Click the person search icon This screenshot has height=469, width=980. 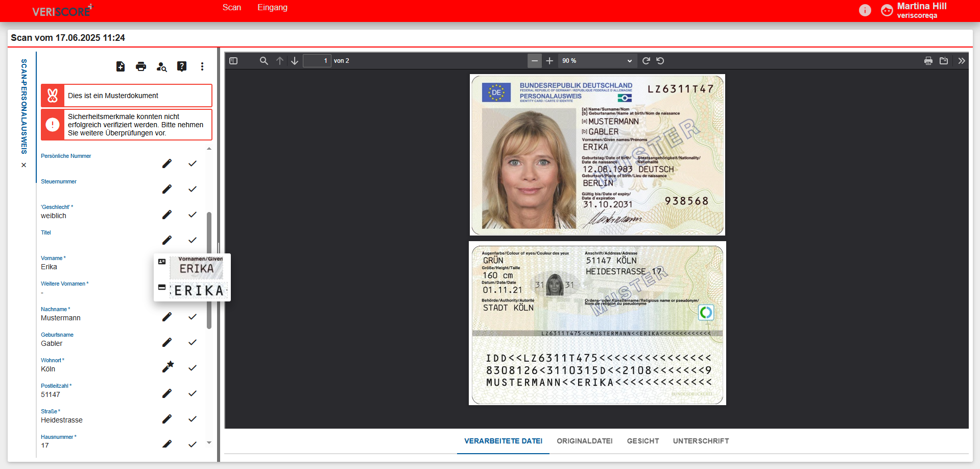161,66
